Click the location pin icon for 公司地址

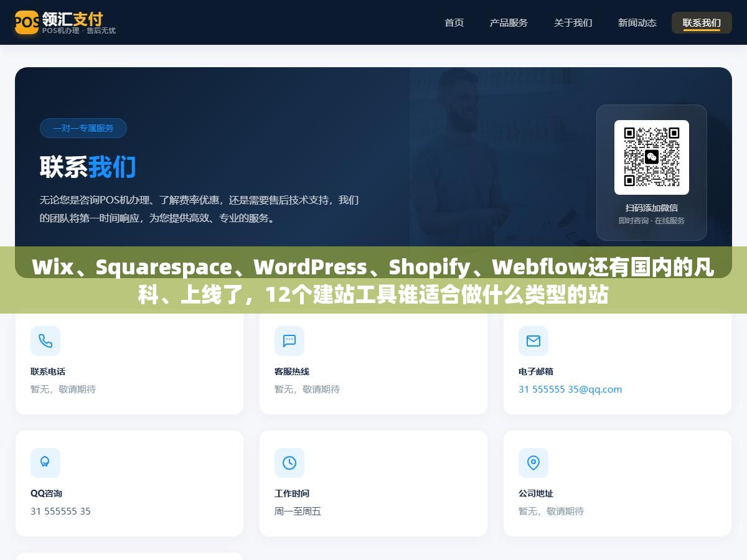[x=533, y=463]
